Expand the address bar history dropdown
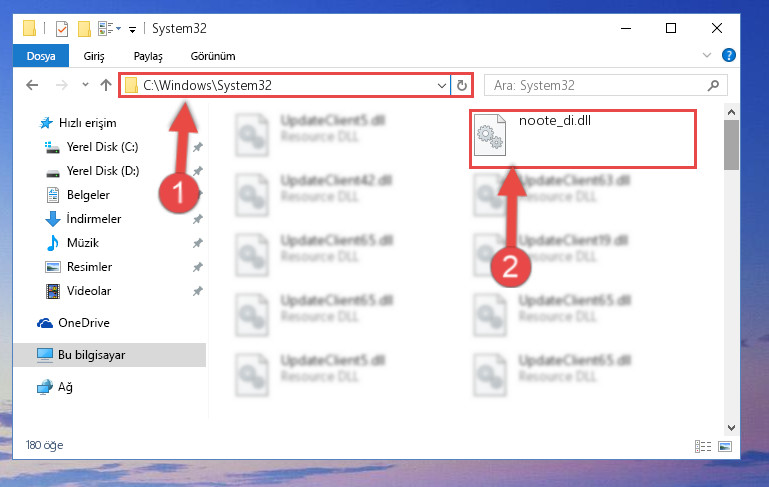 click(x=441, y=86)
